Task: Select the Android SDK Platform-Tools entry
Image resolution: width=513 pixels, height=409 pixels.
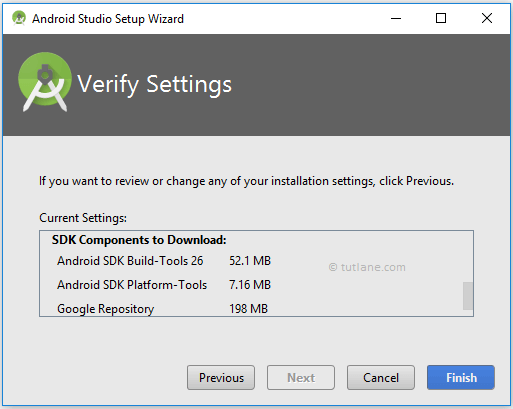Action: tap(132, 285)
